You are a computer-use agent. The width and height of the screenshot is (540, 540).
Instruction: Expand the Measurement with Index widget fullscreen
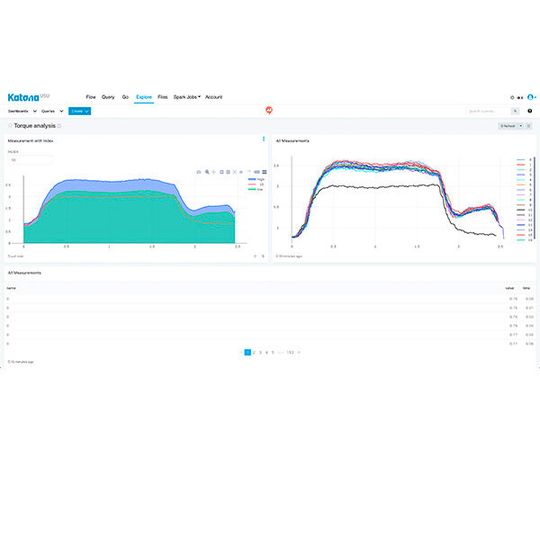coord(263,256)
